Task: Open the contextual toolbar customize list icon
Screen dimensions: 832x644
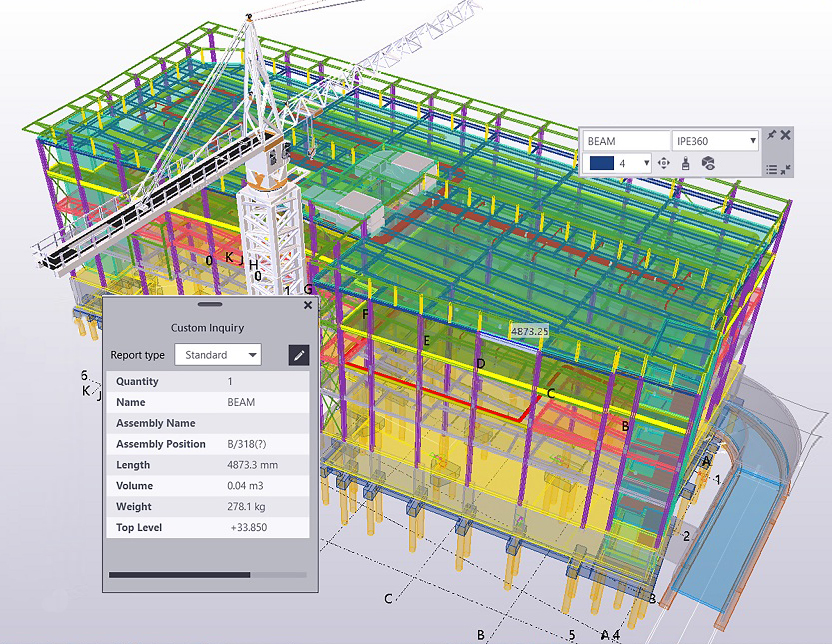Action: pyautogui.click(x=771, y=169)
